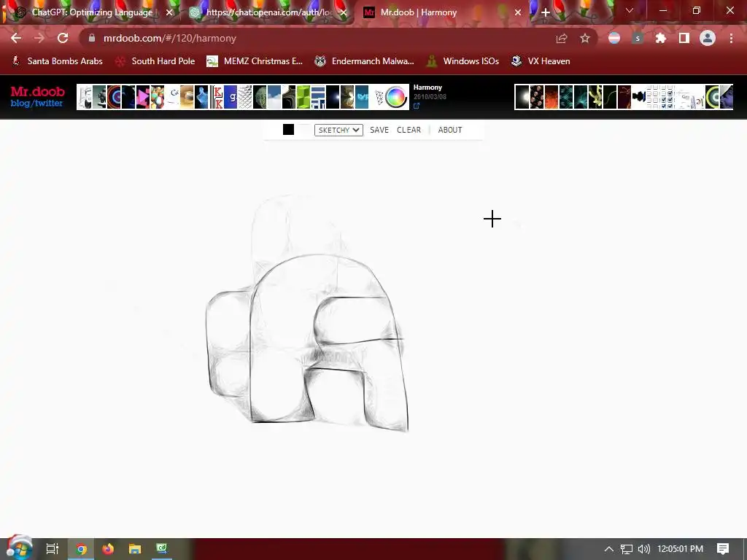Viewport: 747px width, 560px height.
Task: Click the gray S extension icon
Action: coord(638,38)
